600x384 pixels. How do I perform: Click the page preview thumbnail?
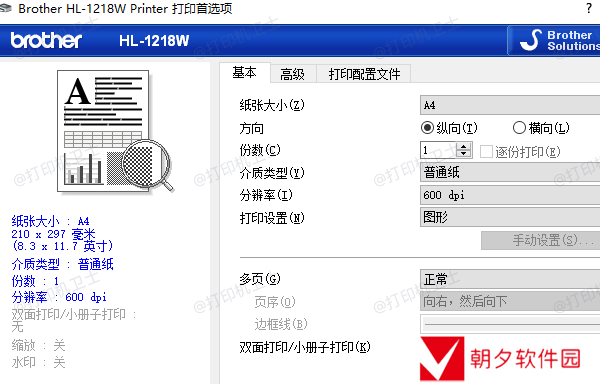point(115,131)
